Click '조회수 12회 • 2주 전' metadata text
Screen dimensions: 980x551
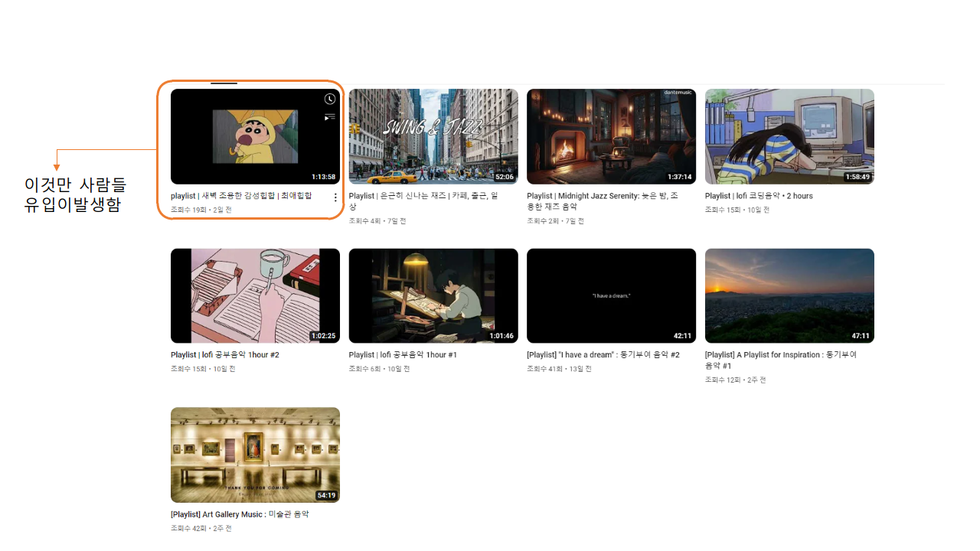coord(736,380)
